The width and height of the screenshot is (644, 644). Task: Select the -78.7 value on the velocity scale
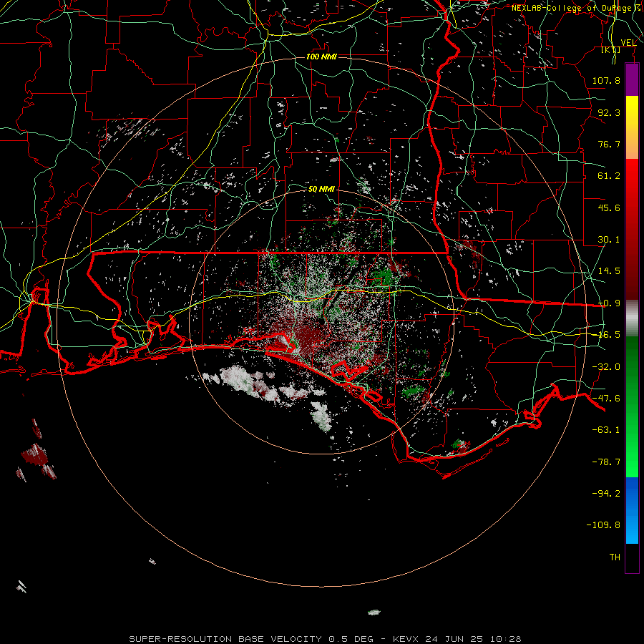coord(606,462)
